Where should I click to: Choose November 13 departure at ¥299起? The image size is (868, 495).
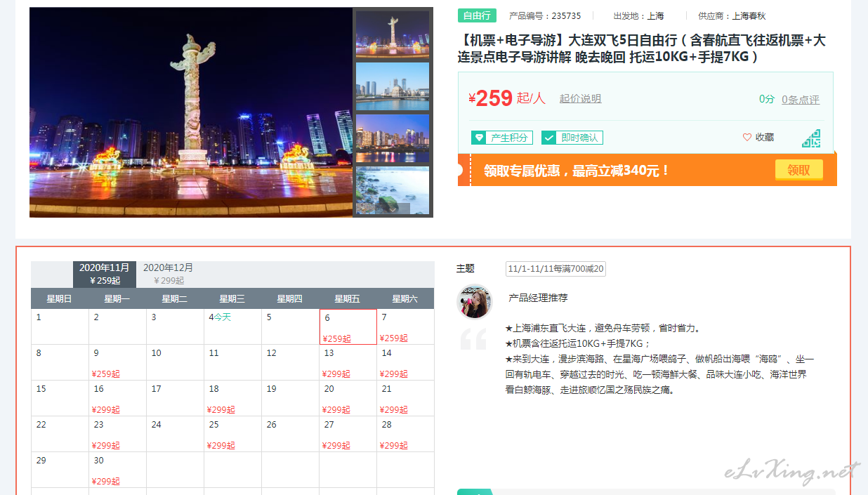[x=348, y=363]
